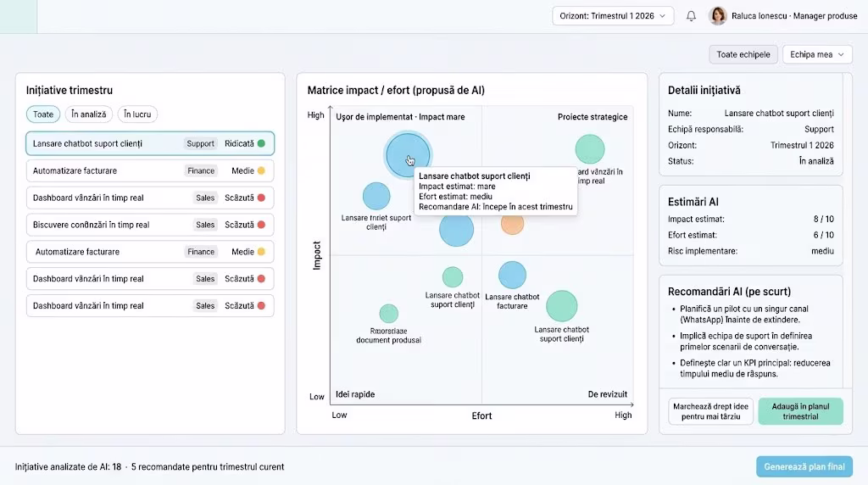Open the Orizont: Trimestrul 1 2026 dropdown
Viewport: 868px width, 485px height.
click(x=613, y=16)
